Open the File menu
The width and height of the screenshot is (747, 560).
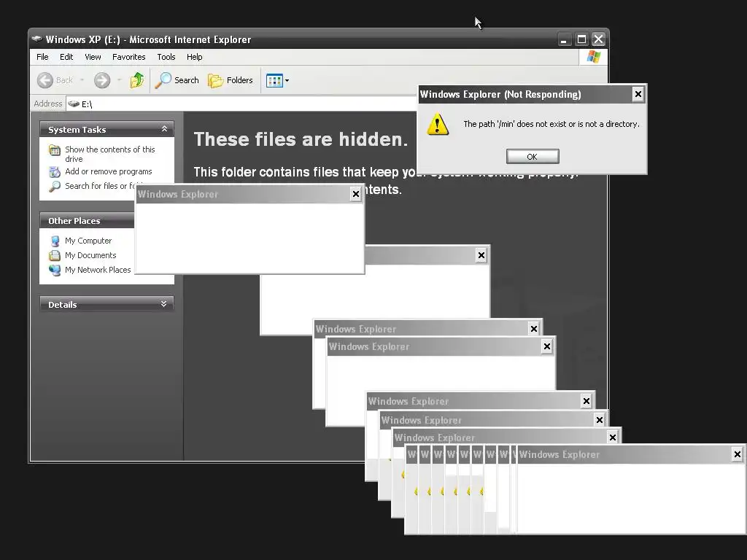[x=42, y=57]
